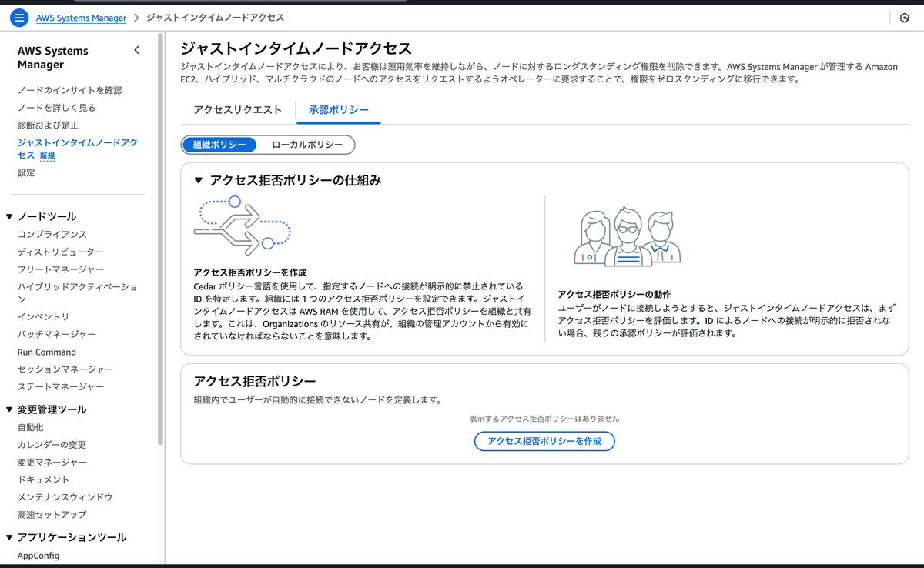Click the sidebar vertical scrollbar
Viewport: 924px width, 568px height.
[160, 239]
